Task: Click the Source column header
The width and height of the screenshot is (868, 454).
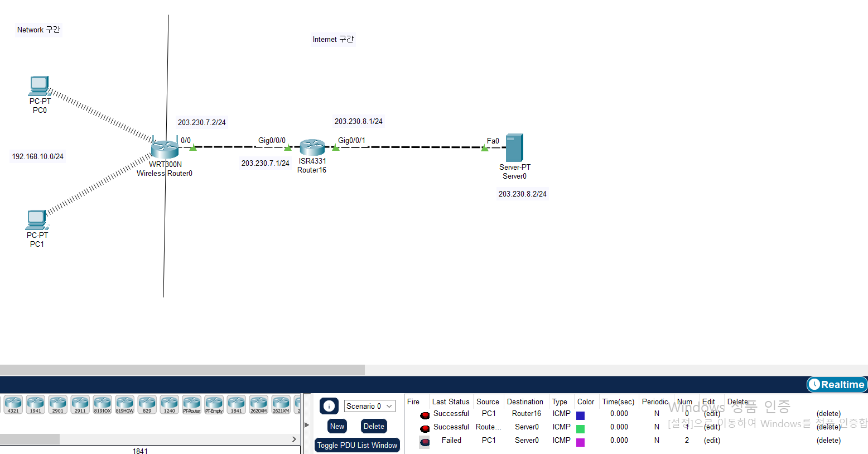Action: (x=488, y=402)
